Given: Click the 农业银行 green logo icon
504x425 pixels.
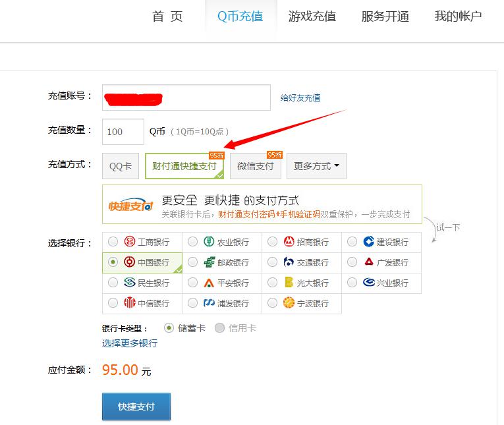Looking at the screenshot, I should [x=209, y=241].
